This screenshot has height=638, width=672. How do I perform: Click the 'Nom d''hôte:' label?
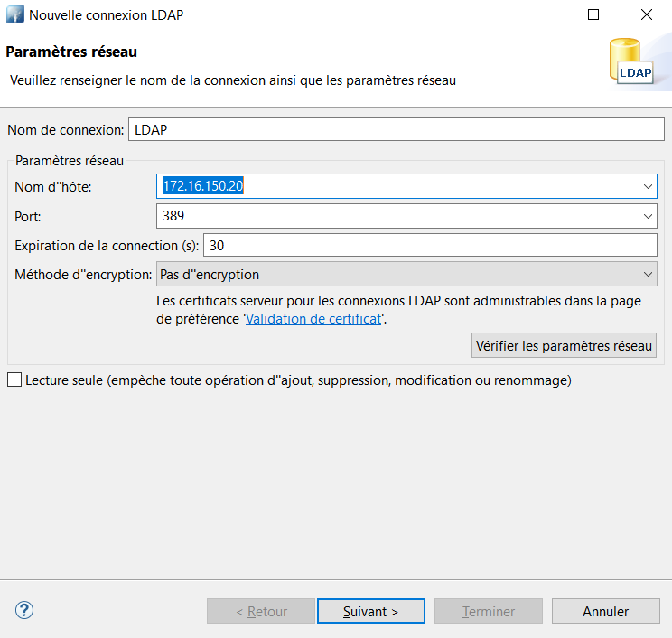pos(53,187)
